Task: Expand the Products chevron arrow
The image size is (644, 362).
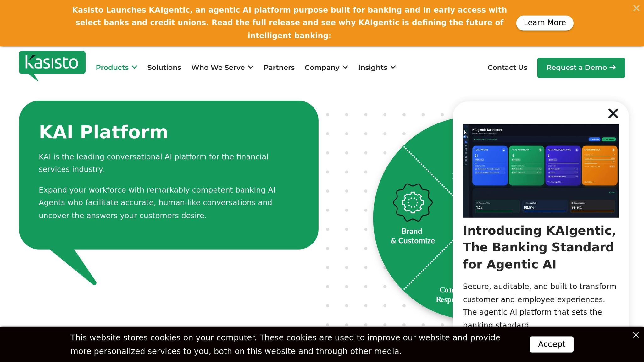Action: tap(135, 67)
